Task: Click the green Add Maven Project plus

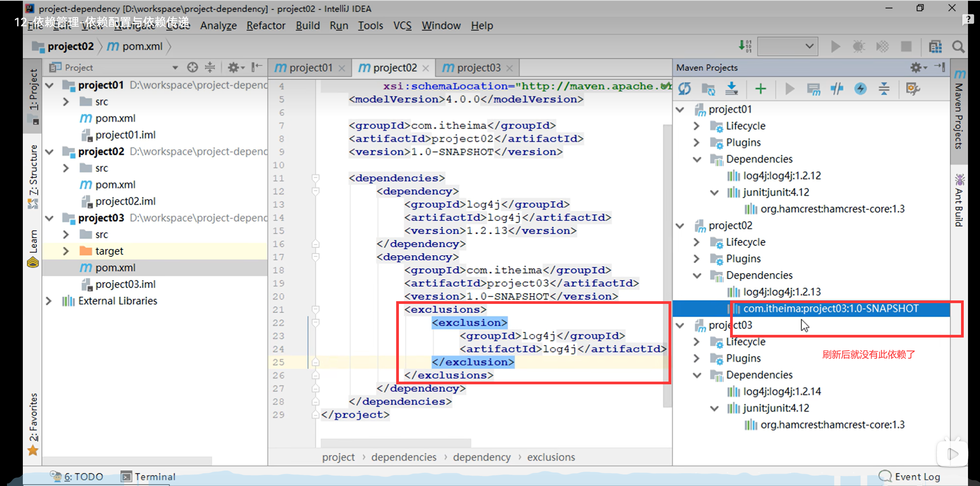Action: [760, 89]
